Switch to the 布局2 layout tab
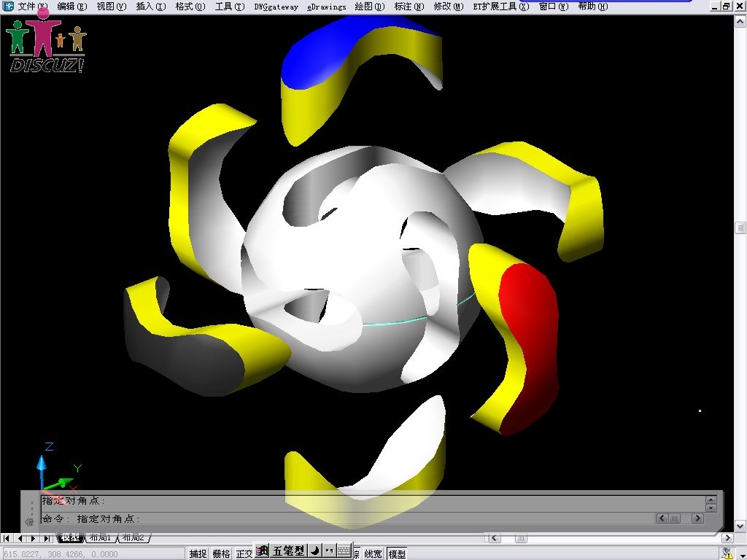This screenshot has width=747, height=560. click(133, 537)
